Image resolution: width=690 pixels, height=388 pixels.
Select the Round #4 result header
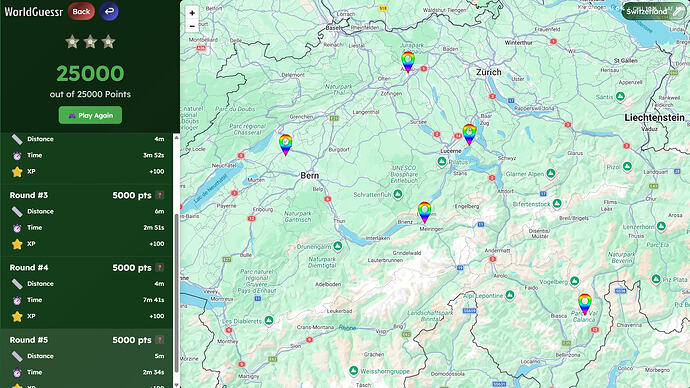click(86, 267)
